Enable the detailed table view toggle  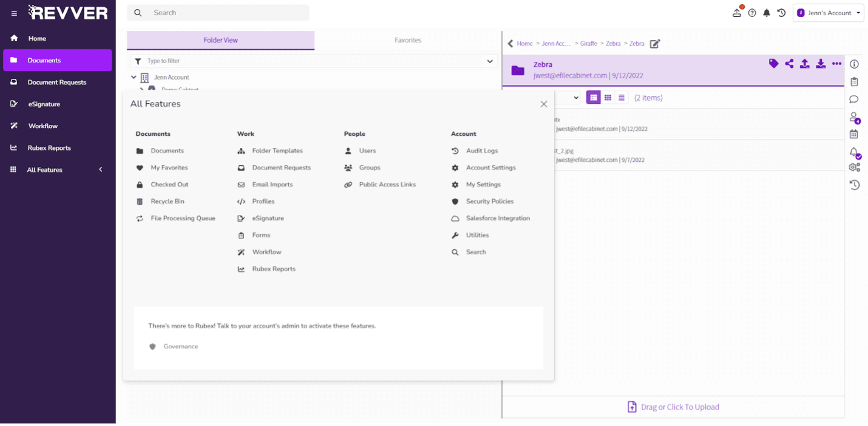click(593, 97)
